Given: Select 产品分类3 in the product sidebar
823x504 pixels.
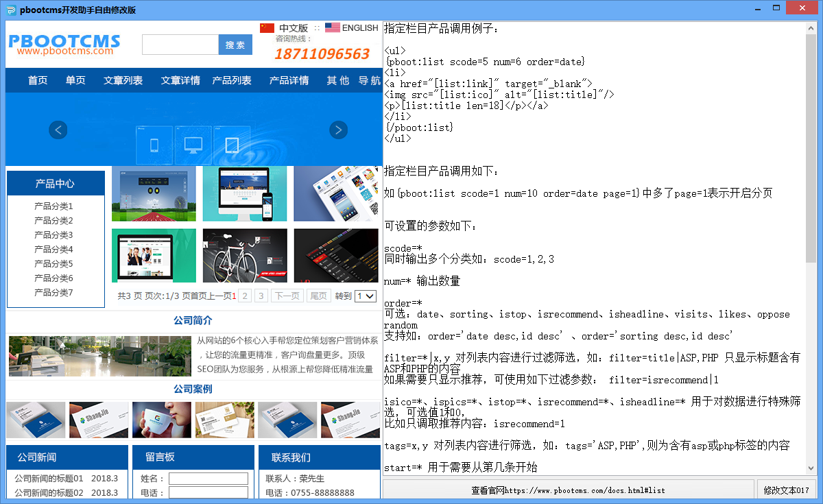Looking at the screenshot, I should pyautogui.click(x=53, y=235).
